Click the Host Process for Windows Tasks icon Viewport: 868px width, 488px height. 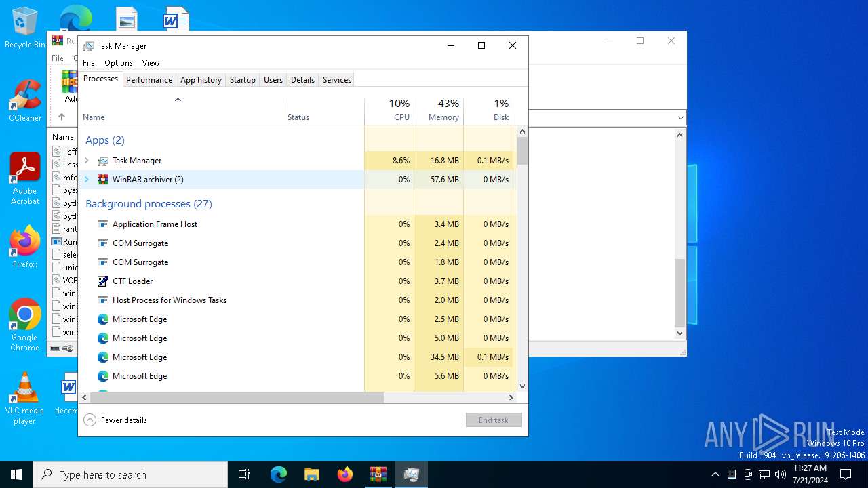click(103, 300)
